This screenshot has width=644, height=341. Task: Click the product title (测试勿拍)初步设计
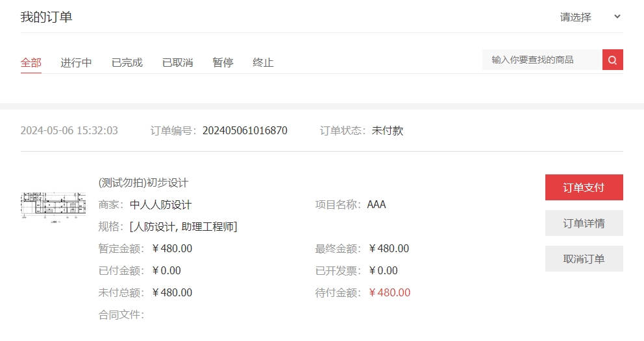click(143, 183)
